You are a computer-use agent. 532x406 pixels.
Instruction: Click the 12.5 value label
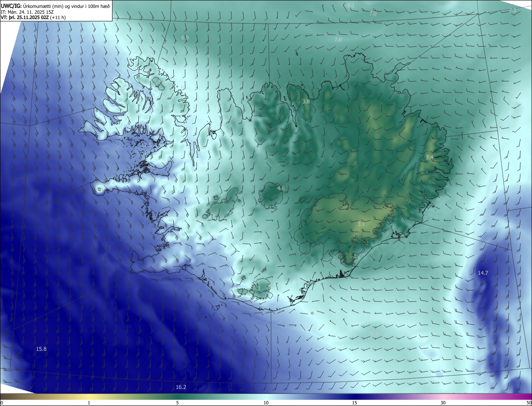(x=146, y=145)
